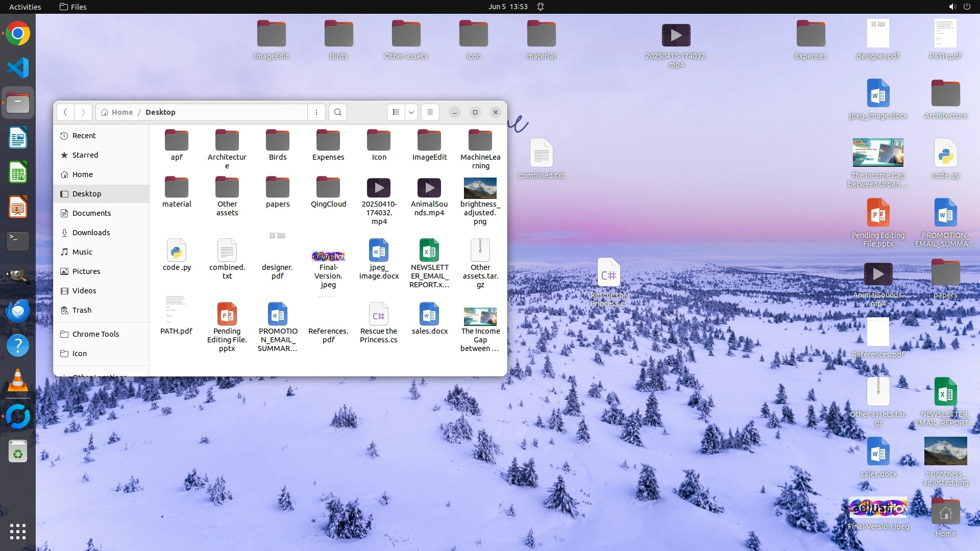Select the QingCloud folder icon
The image size is (980, 551).
328,187
